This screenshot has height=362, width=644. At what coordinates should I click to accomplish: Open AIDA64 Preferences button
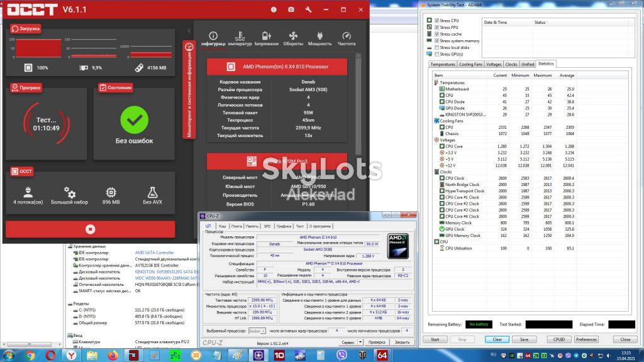coord(586,339)
